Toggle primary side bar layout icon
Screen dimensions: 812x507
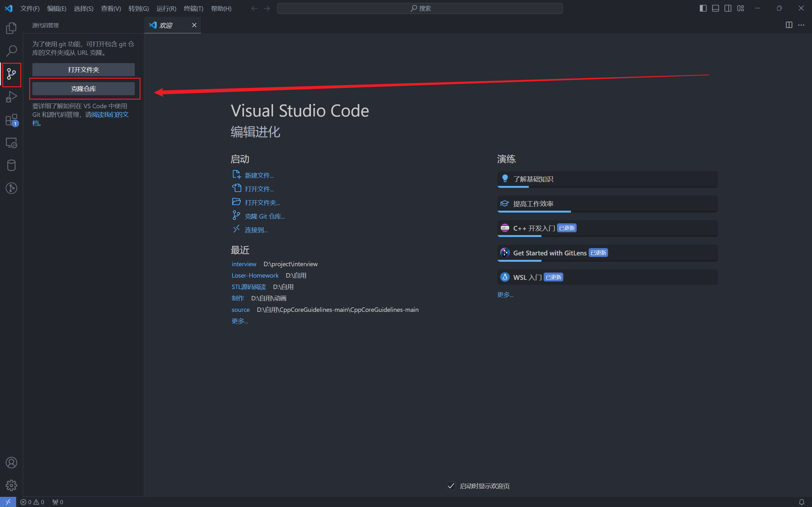click(x=703, y=8)
